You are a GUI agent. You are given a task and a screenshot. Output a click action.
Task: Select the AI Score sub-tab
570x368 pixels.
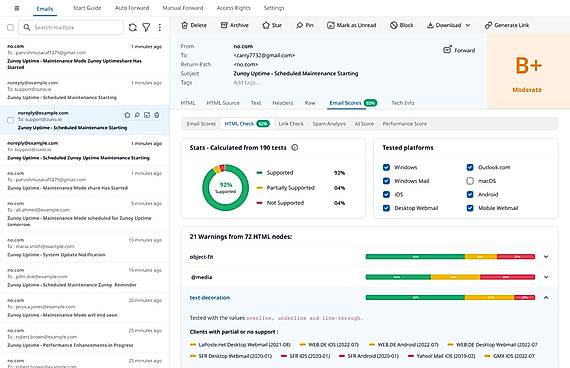tap(364, 124)
